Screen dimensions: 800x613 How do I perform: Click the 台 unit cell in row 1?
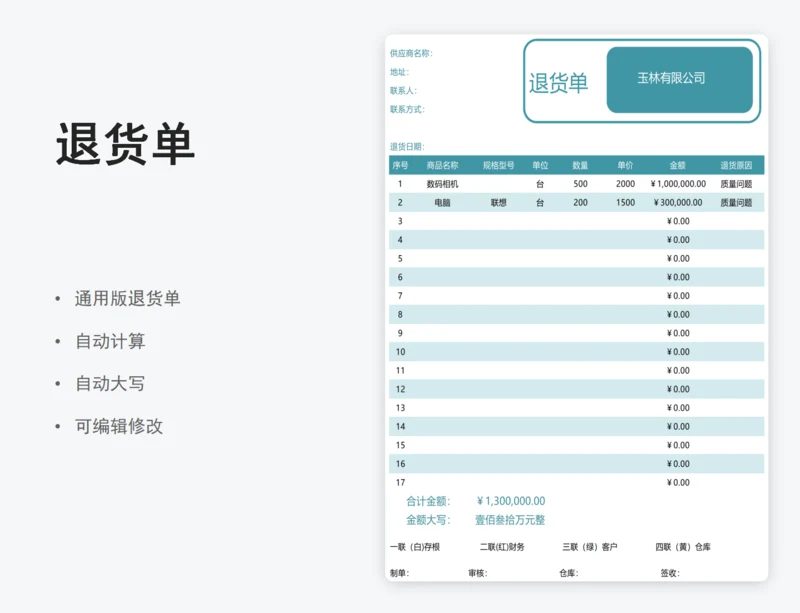coord(540,184)
